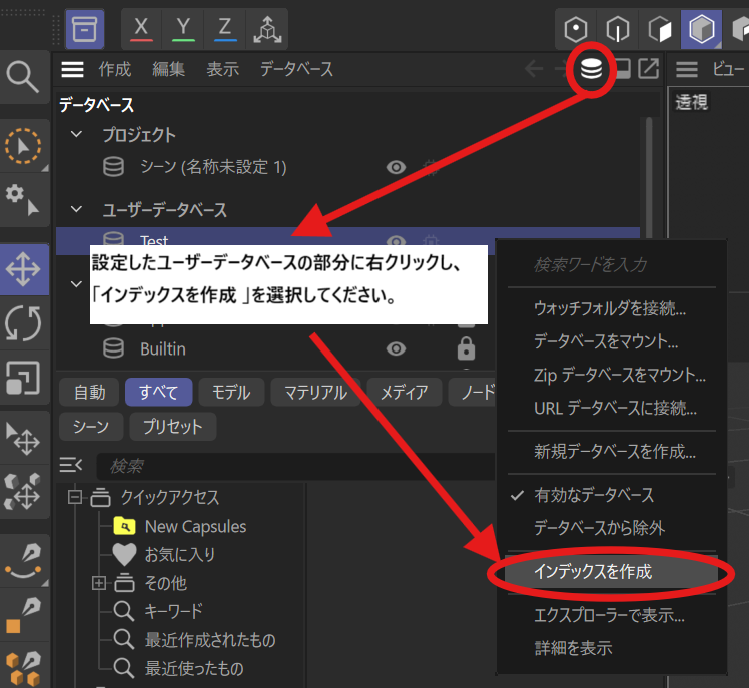Select the 自動 filter button

pyautogui.click(x=89, y=393)
